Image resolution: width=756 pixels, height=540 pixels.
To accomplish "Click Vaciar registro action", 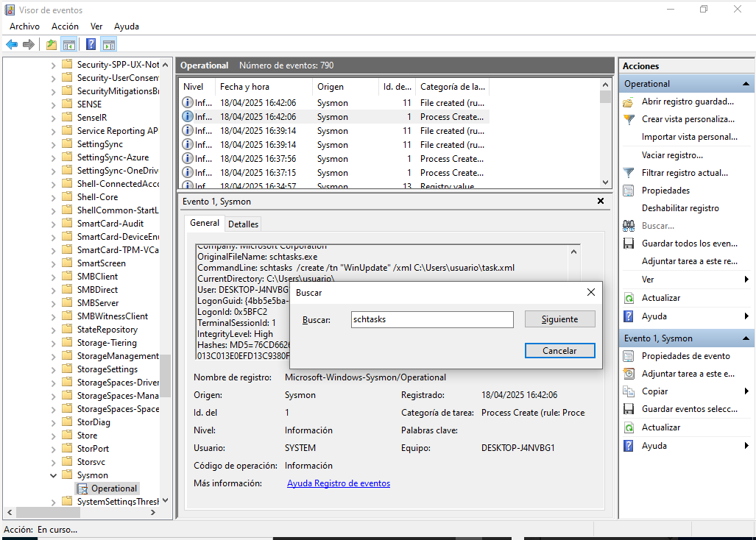I will click(672, 155).
